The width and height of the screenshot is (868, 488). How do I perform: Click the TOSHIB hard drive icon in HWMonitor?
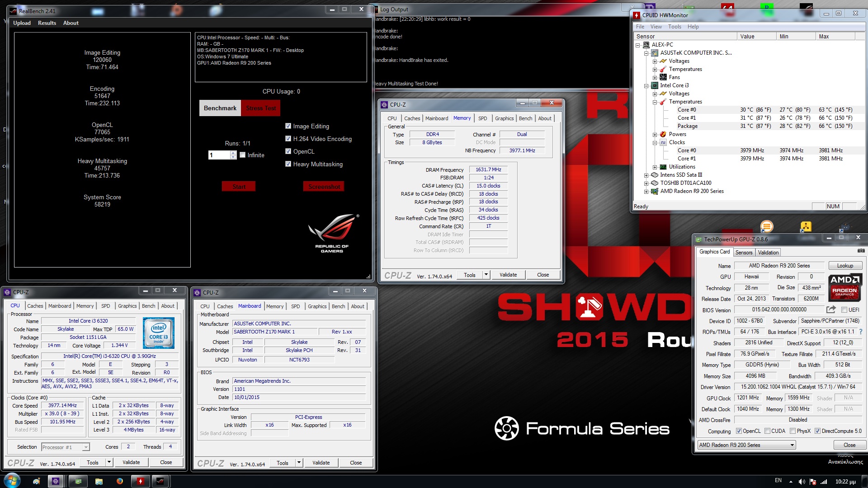655,183
